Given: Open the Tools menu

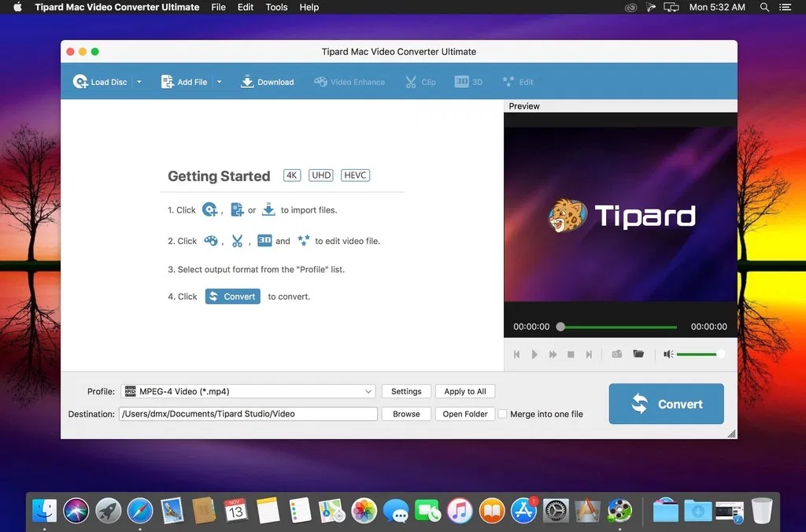Looking at the screenshot, I should point(276,7).
